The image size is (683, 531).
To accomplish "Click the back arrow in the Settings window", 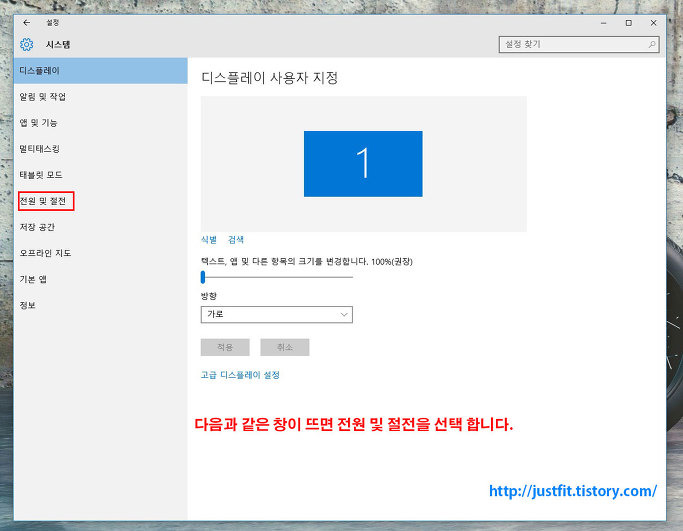I will coord(27,23).
